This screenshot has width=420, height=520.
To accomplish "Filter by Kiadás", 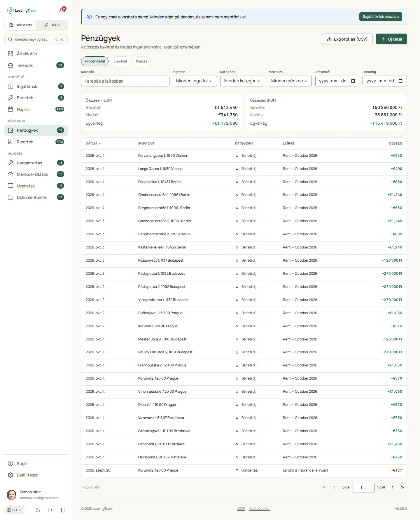I will tap(141, 61).
